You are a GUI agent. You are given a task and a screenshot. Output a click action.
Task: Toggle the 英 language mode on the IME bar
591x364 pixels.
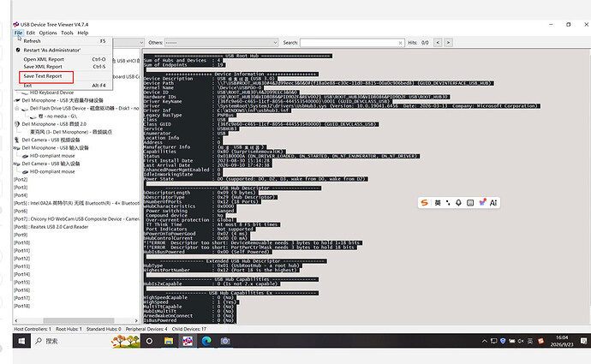tap(438, 203)
